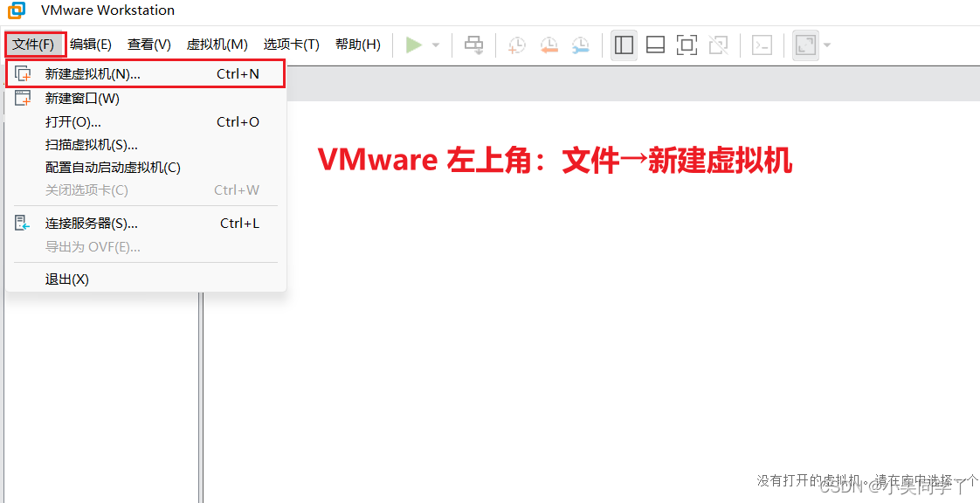
Task: Expand the stretch display dropdown arrow
Action: [827, 45]
